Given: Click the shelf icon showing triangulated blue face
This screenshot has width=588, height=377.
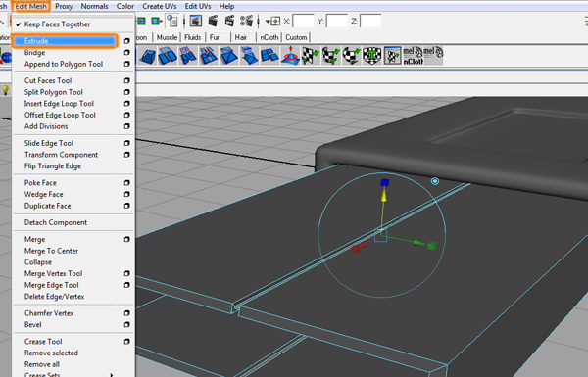Looking at the screenshot, I should (228, 56).
